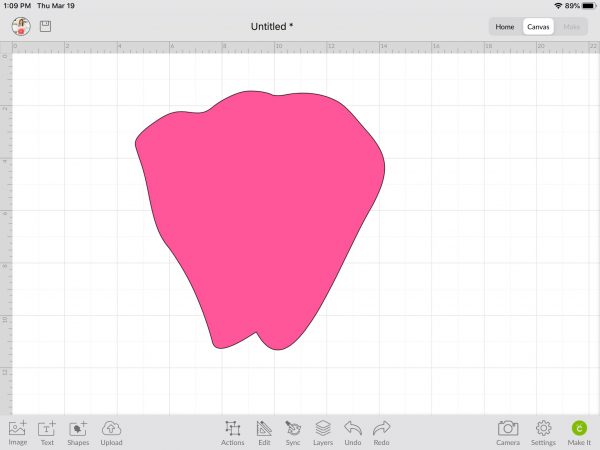The image size is (600, 450).
Task: Open the Actions toolbar
Action: coord(232,432)
